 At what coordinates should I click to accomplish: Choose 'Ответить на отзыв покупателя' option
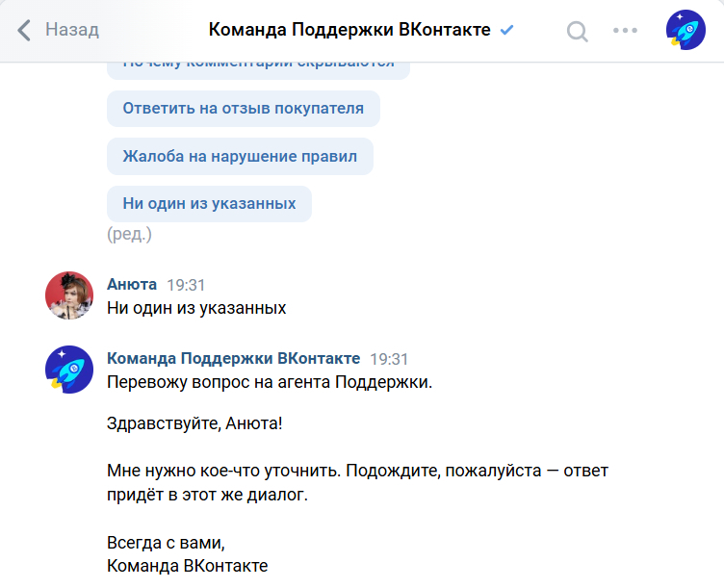(x=243, y=108)
